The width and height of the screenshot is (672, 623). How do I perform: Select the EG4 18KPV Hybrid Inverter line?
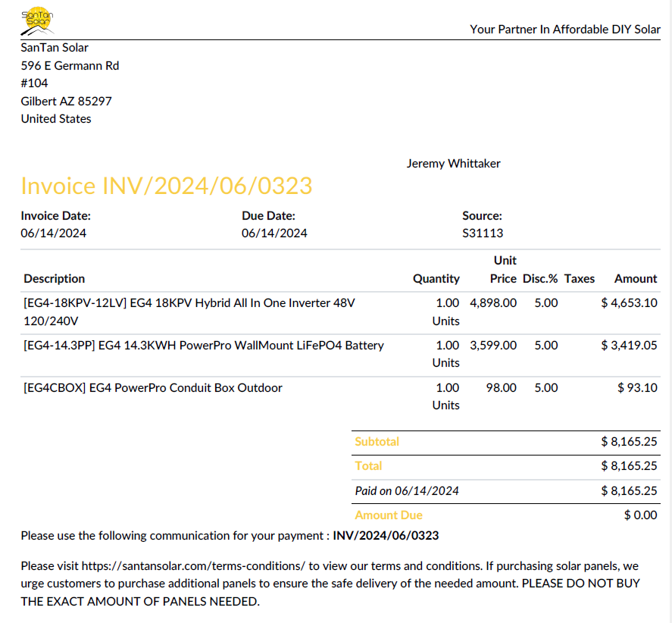click(x=189, y=303)
